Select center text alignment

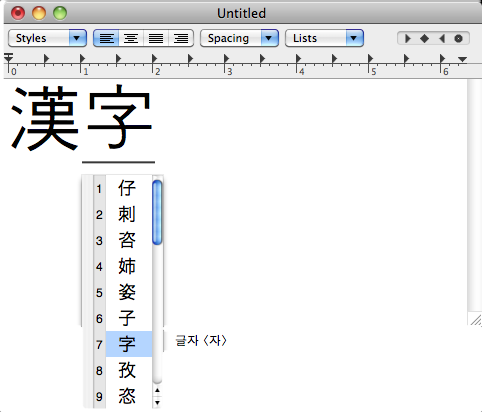click(131, 38)
